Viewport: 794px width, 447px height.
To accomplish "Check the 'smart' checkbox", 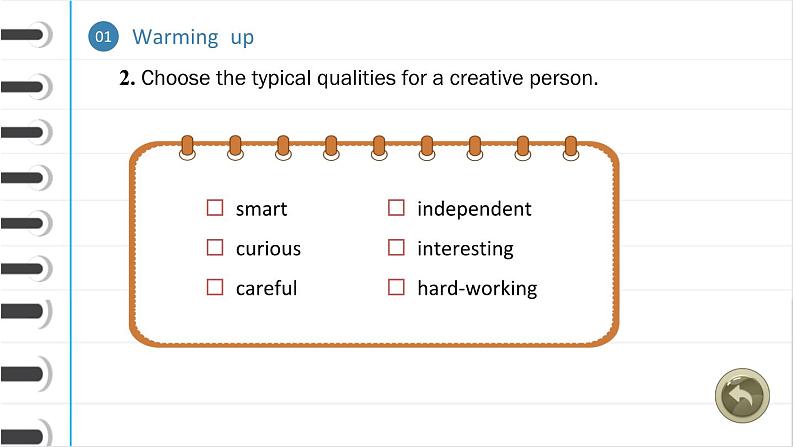I will (x=215, y=208).
